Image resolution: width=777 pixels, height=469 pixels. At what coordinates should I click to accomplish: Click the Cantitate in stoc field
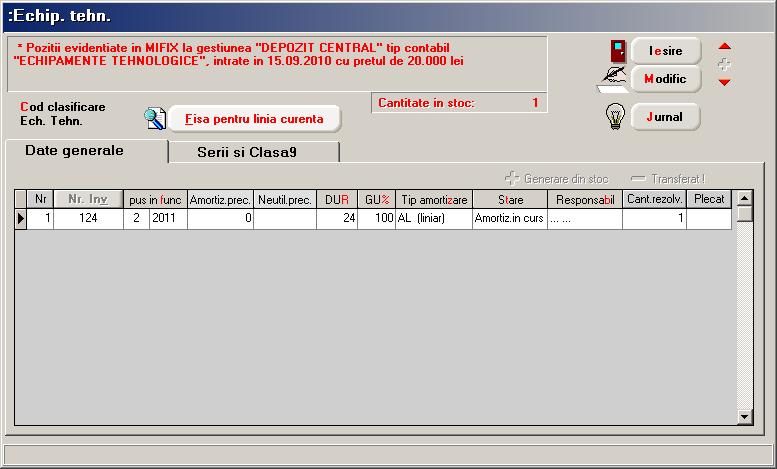tap(459, 103)
